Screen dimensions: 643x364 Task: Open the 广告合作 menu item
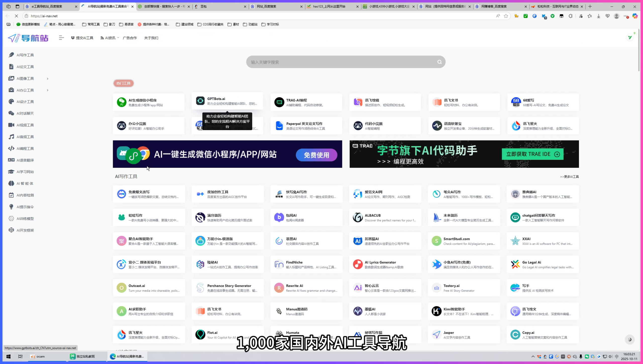pos(130,38)
